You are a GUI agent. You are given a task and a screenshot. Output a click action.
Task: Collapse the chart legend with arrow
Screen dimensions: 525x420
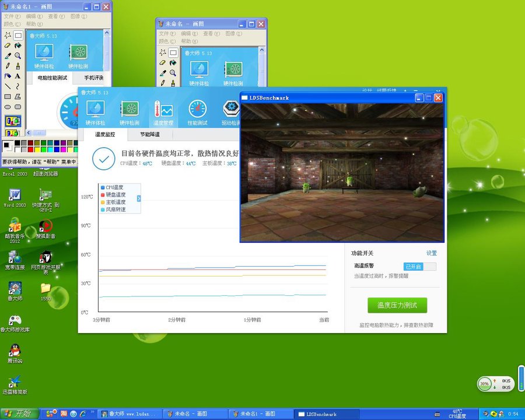(139, 198)
